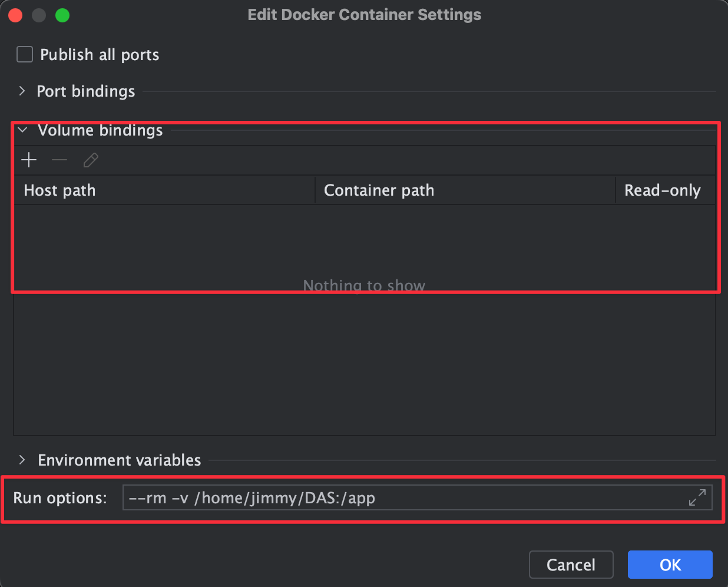The height and width of the screenshot is (587, 728).
Task: Collapse the Volume bindings section chevron
Action: (x=23, y=130)
